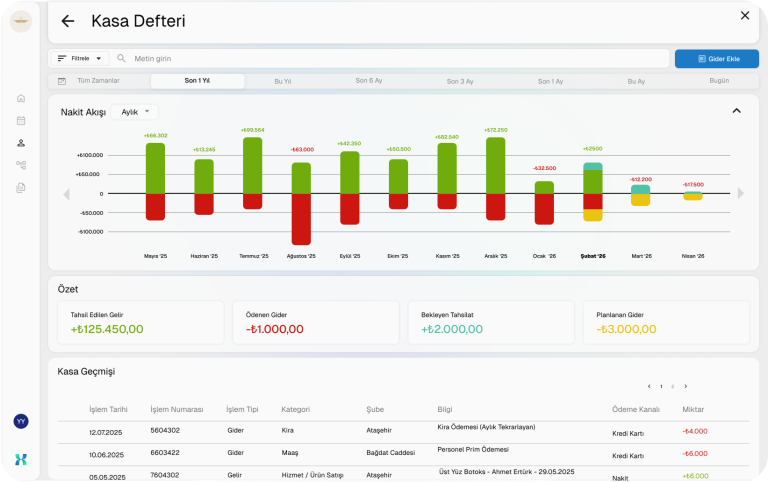Select the person icon in the sidebar
The width and height of the screenshot is (768, 482).
[x=21, y=143]
